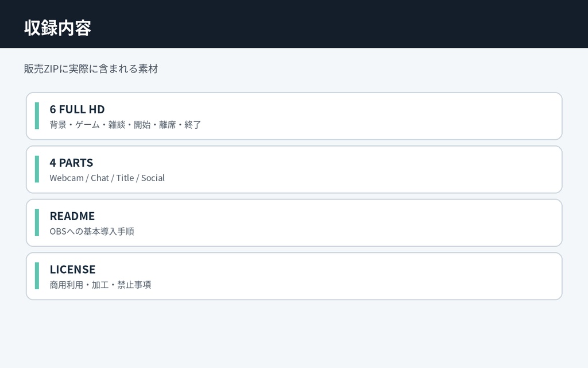This screenshot has width=588, height=368.
Task: Click the empty area below the LICENSE card
Action: coord(294,334)
